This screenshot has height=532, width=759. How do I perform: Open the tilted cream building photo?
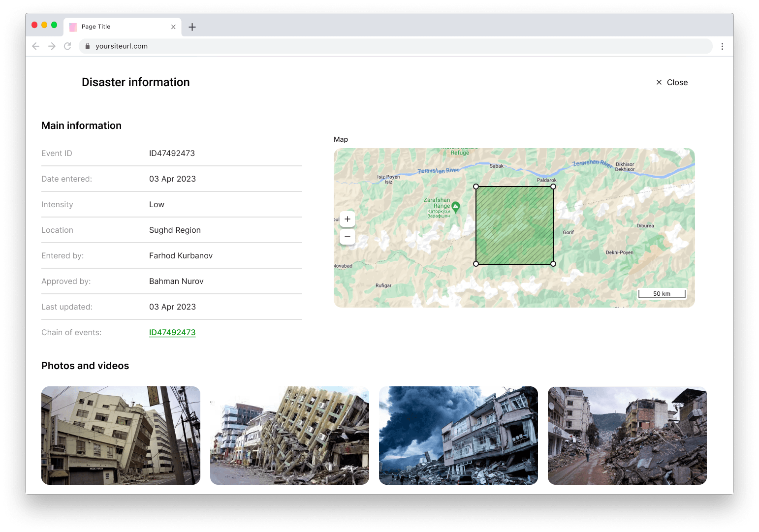coord(121,436)
